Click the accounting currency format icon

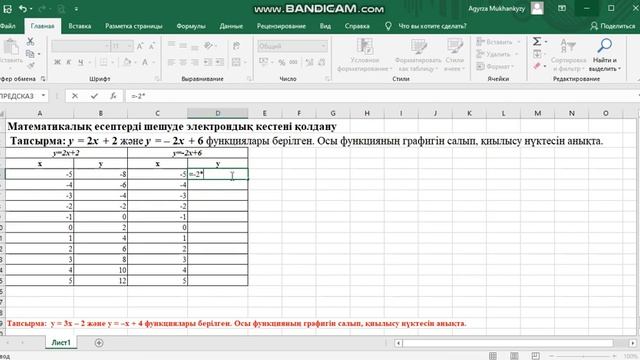click(263, 62)
